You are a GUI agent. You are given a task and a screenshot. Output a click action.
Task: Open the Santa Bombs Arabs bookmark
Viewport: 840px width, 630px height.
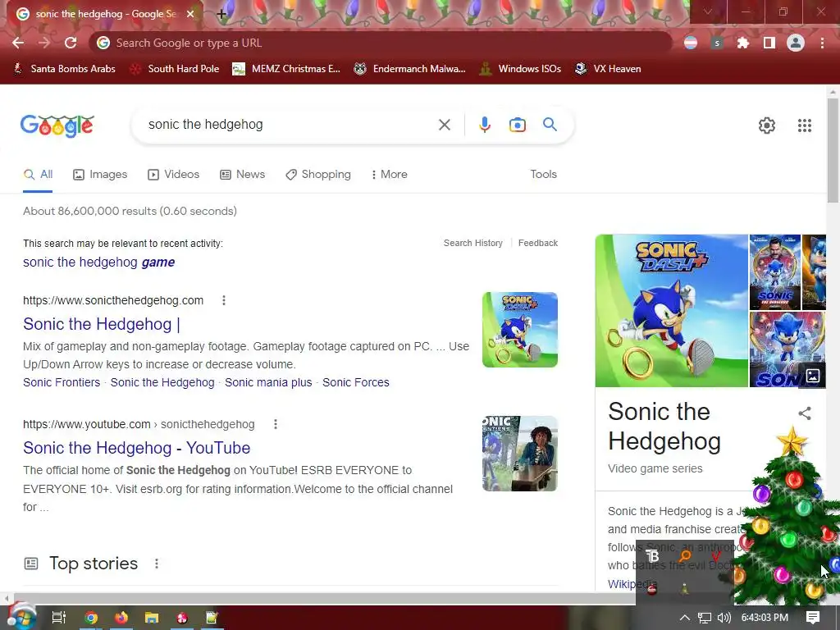64,69
